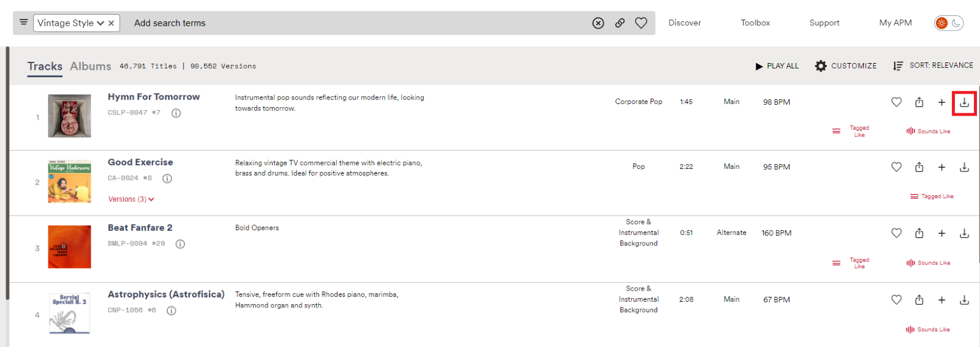This screenshot has height=347, width=980.
Task: Favorite the Good Exercise track
Action: 897,167
